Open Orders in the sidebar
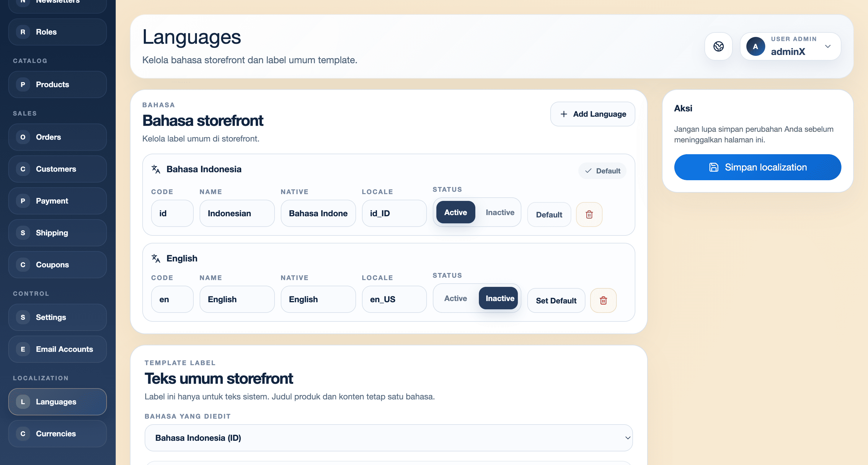868x465 pixels. coord(58,137)
